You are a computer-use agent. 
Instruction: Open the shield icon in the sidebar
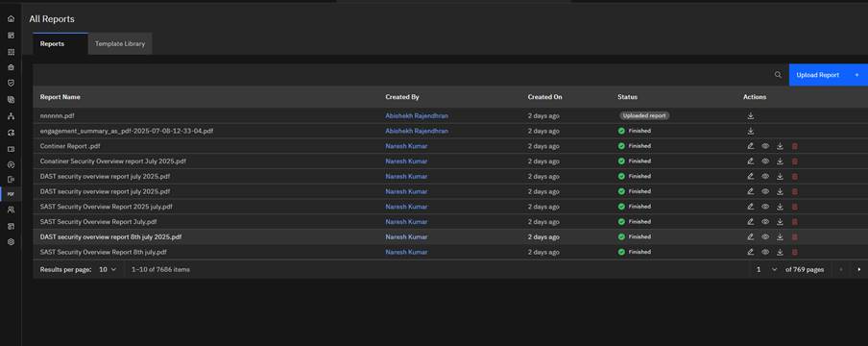pos(12,84)
